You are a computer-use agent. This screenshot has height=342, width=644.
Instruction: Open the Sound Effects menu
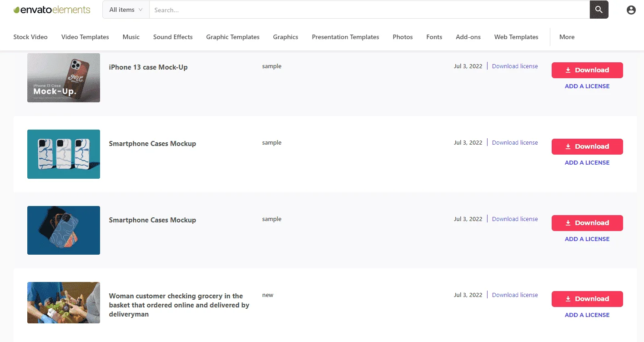pos(173,37)
